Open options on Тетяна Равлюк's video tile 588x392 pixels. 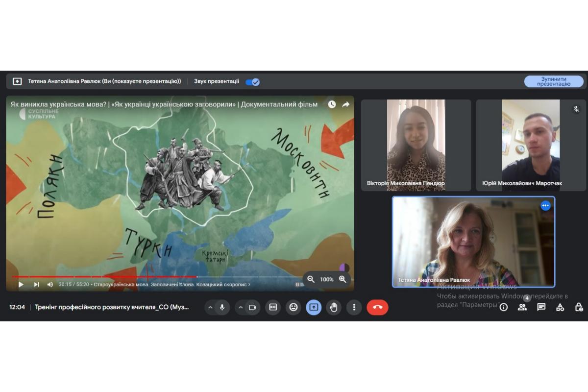(545, 206)
